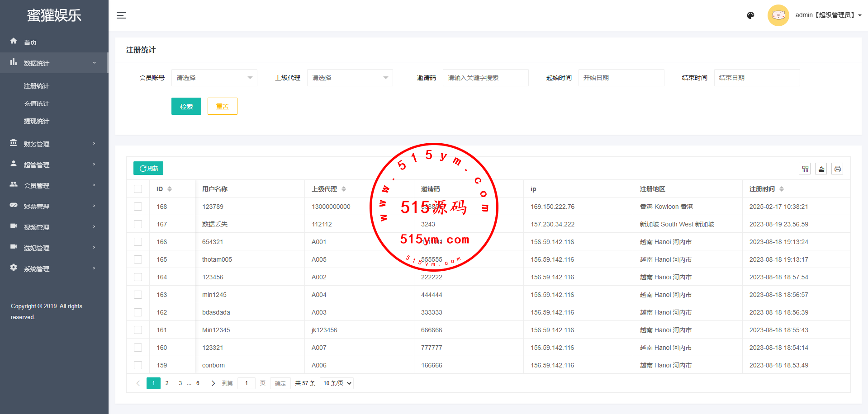Sort by 注册时间 column arrows
868x414 pixels.
(781, 189)
